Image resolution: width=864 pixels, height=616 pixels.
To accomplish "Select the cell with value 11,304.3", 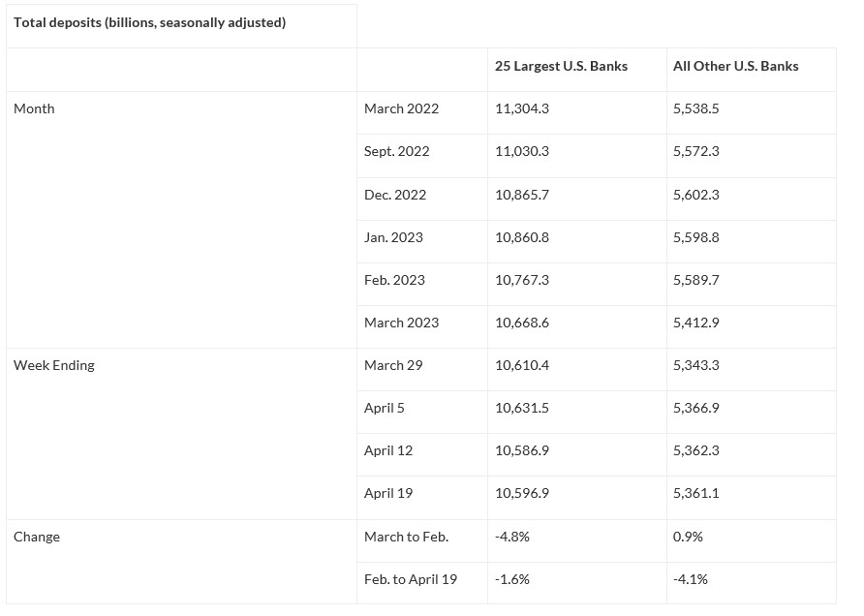I will (521, 108).
